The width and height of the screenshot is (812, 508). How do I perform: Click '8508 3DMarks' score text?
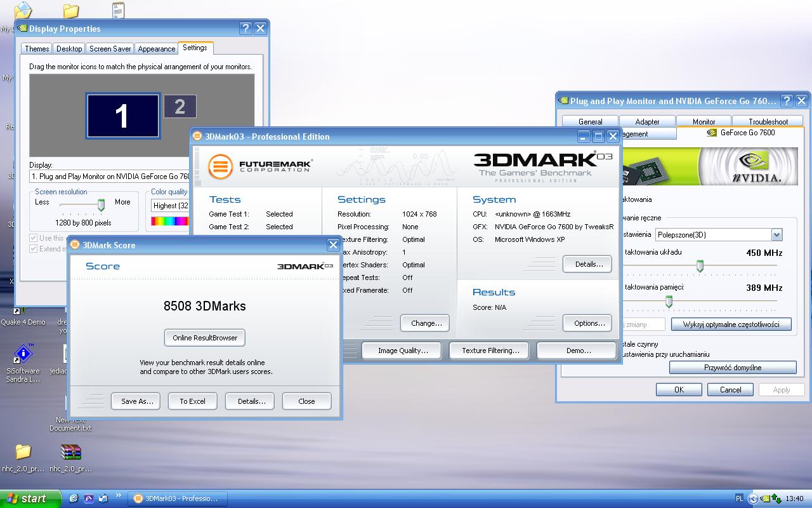coord(205,306)
